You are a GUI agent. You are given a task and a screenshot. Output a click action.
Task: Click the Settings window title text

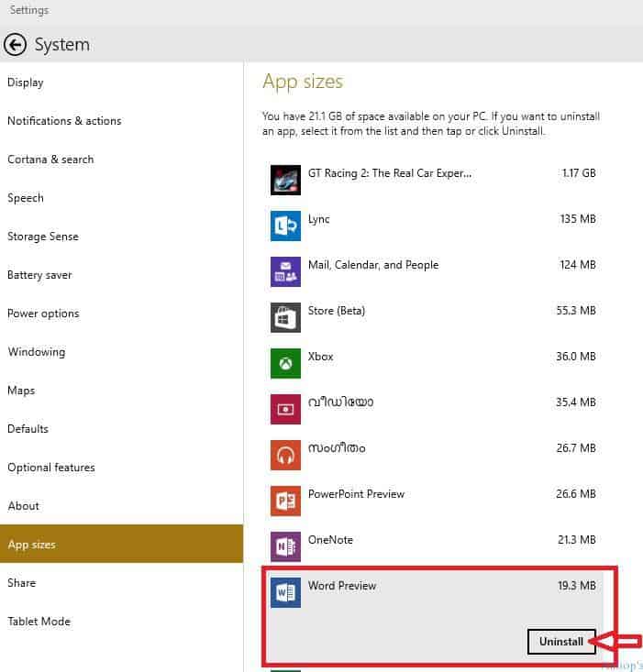(29, 10)
